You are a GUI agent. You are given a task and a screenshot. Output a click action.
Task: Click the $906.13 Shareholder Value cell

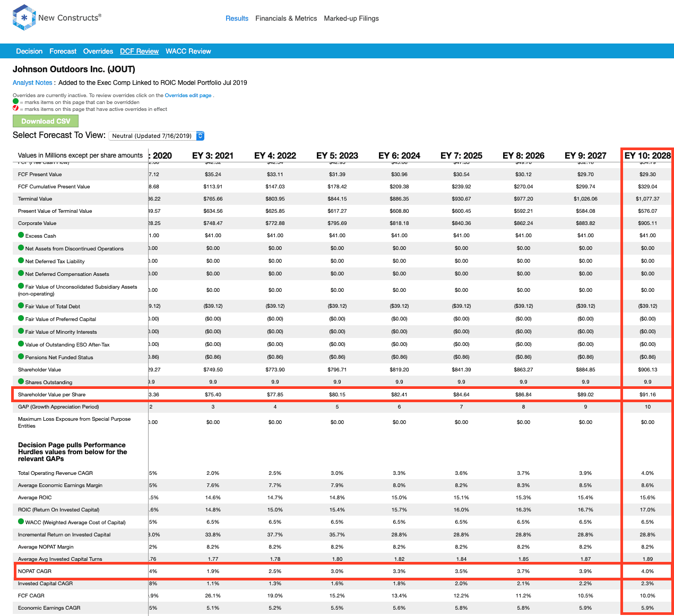(x=647, y=370)
